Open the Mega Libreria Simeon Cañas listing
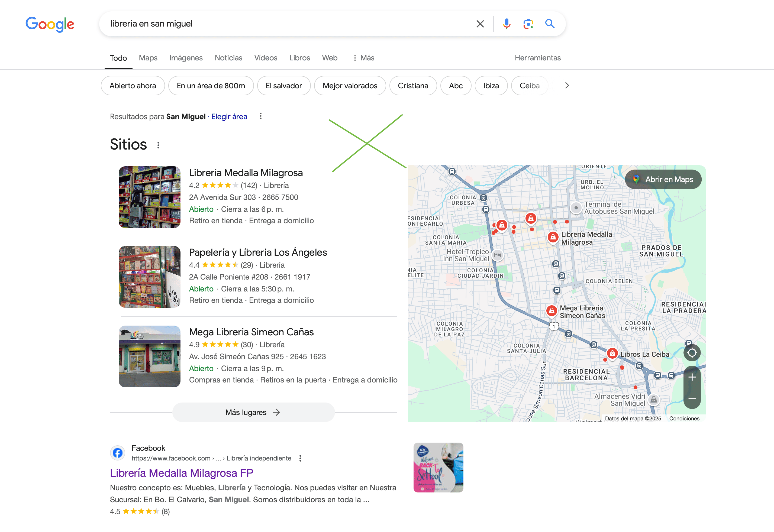The width and height of the screenshot is (774, 532). click(251, 332)
